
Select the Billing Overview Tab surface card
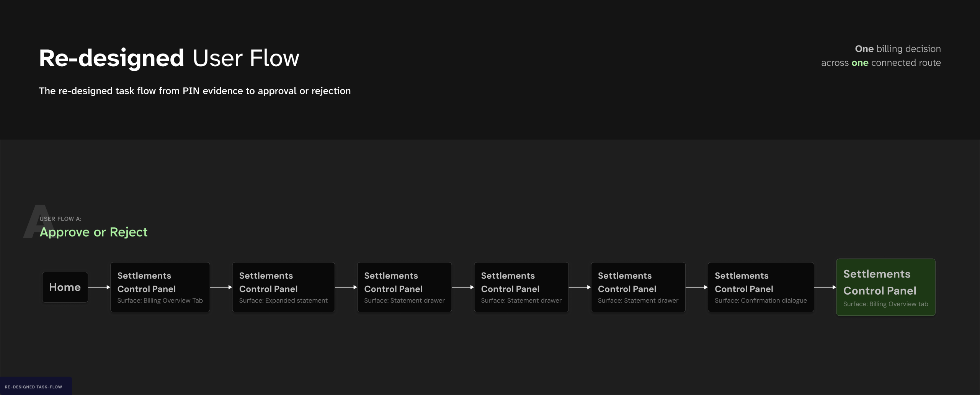tap(160, 287)
